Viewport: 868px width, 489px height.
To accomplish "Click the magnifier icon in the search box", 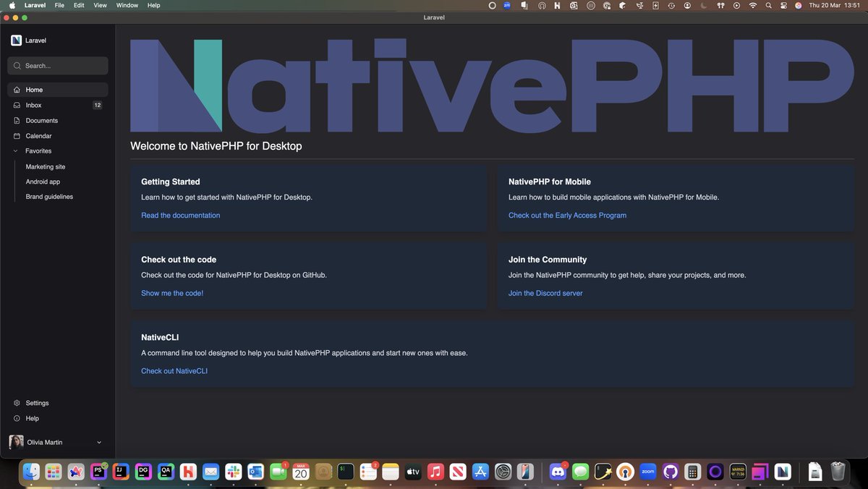I will (x=17, y=66).
